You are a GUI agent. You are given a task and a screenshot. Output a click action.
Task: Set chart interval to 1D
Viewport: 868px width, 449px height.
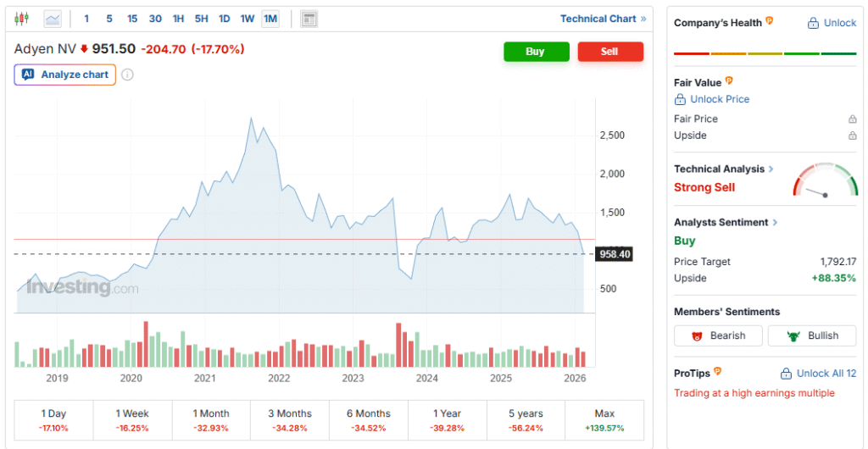pyautogui.click(x=224, y=19)
